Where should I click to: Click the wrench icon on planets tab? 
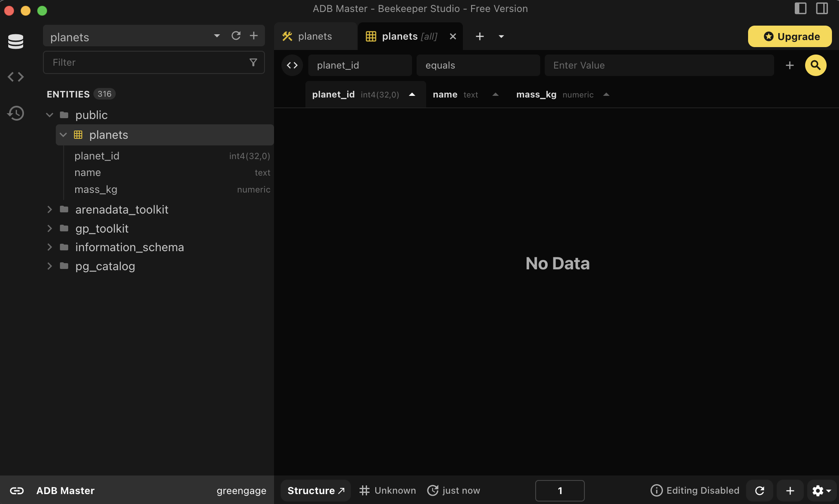[x=287, y=36]
